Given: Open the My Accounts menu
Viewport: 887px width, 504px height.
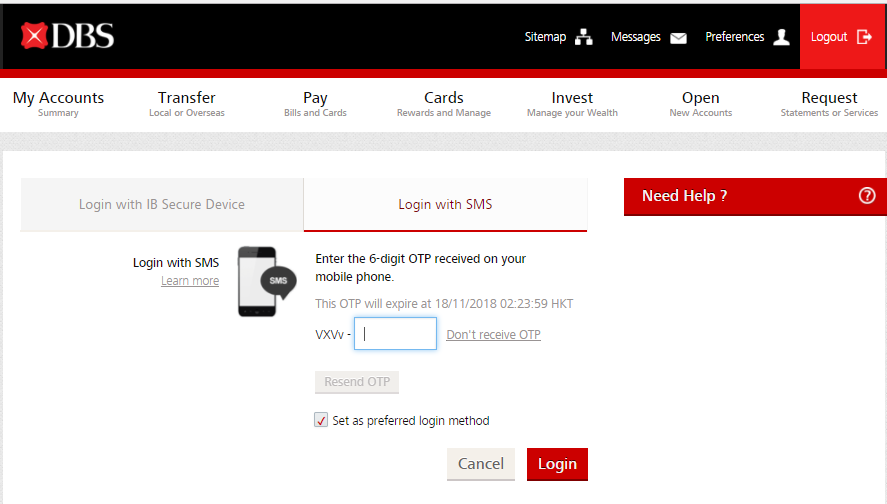Looking at the screenshot, I should click(58, 103).
